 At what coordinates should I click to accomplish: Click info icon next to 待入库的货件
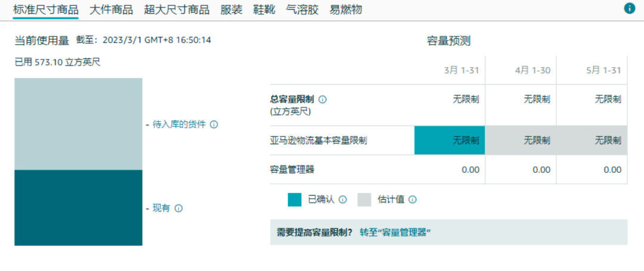tap(214, 124)
